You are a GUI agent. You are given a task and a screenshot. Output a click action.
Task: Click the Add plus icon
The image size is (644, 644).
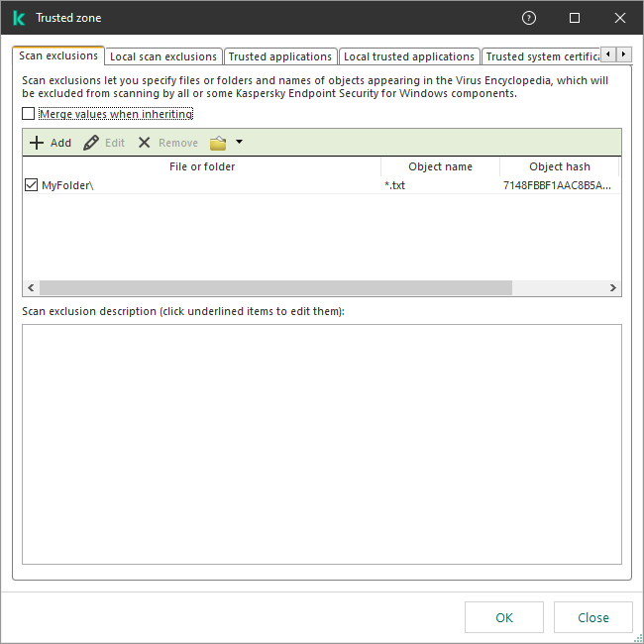(37, 143)
